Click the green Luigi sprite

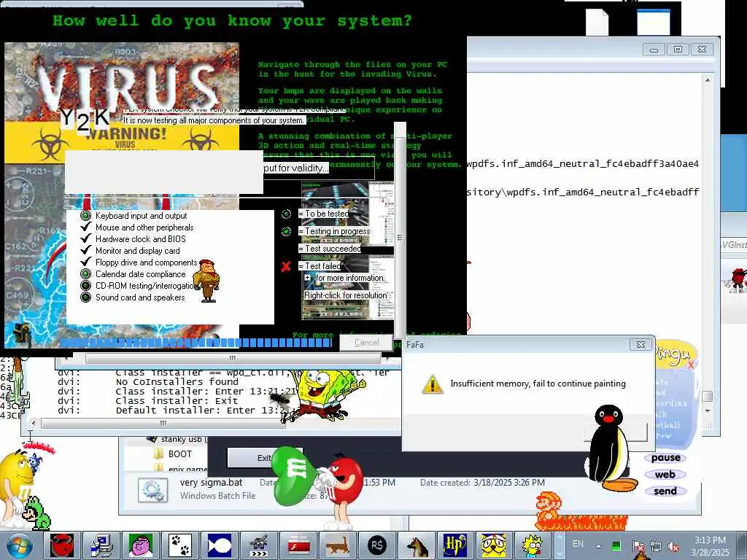tap(38, 513)
